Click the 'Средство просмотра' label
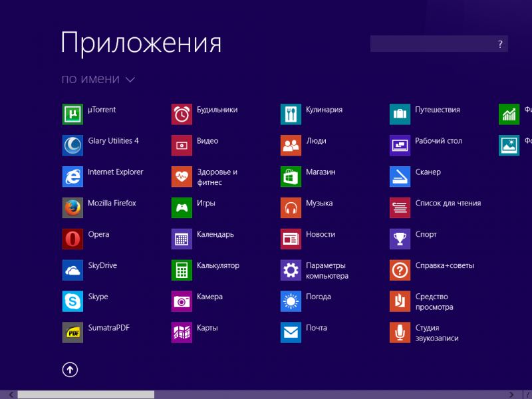532x399 pixels. pyautogui.click(x=434, y=302)
